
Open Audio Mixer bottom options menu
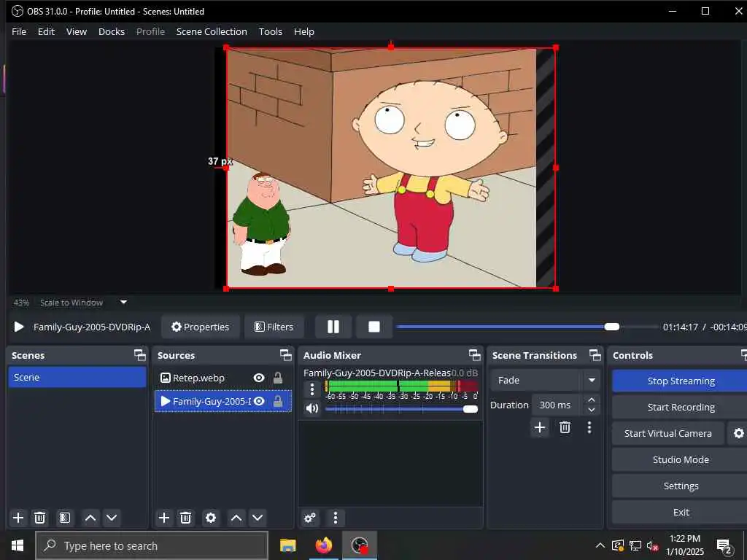(336, 518)
